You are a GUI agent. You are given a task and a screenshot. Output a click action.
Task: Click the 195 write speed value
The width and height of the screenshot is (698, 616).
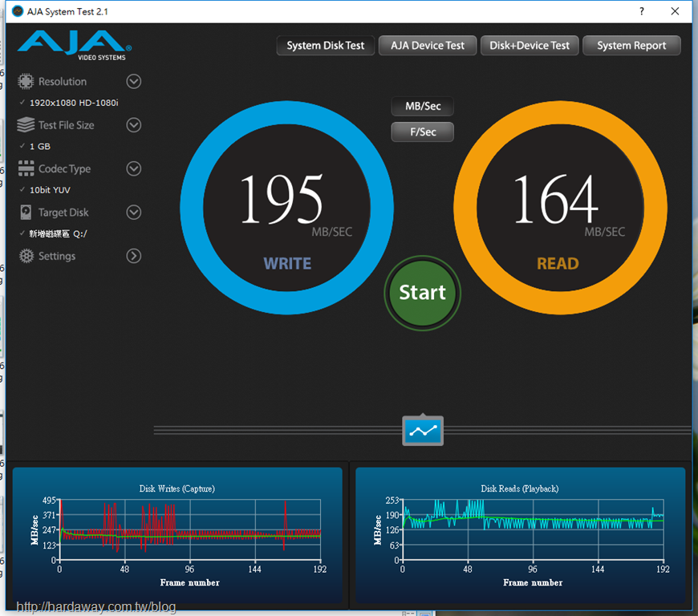tap(281, 199)
